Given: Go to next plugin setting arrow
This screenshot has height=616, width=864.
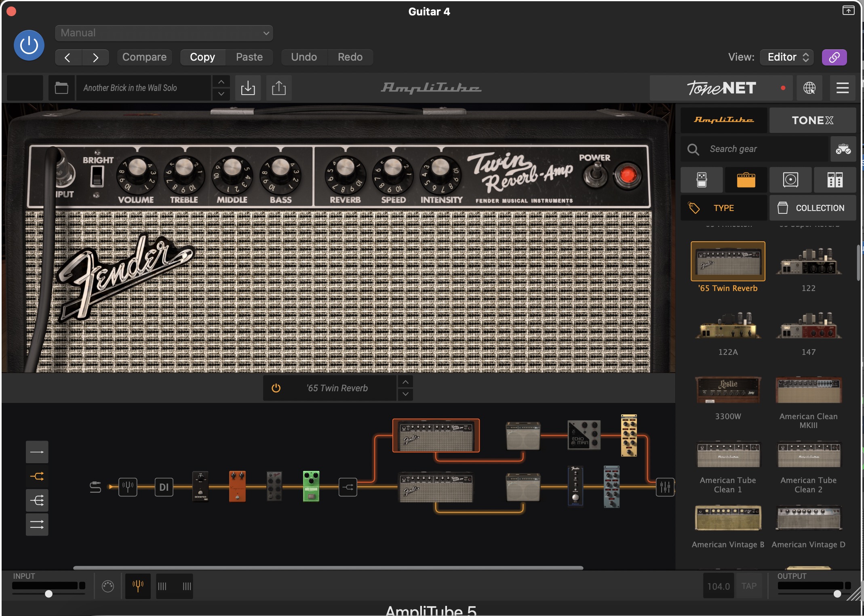Looking at the screenshot, I should [95, 57].
